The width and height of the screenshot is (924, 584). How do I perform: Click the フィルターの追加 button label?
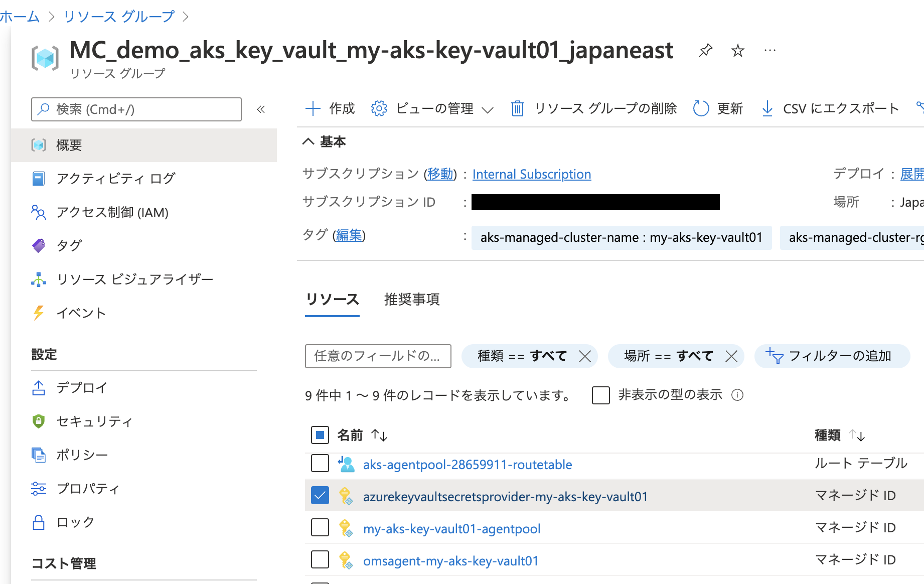840,356
